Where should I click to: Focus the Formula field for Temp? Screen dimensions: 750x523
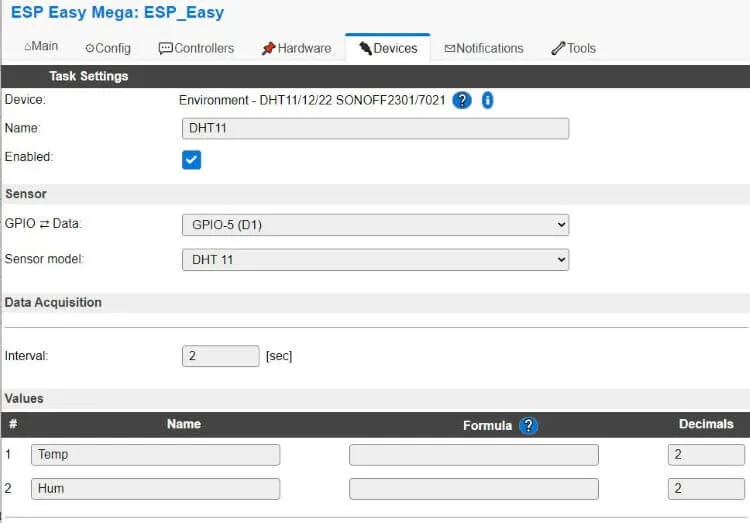click(474, 455)
